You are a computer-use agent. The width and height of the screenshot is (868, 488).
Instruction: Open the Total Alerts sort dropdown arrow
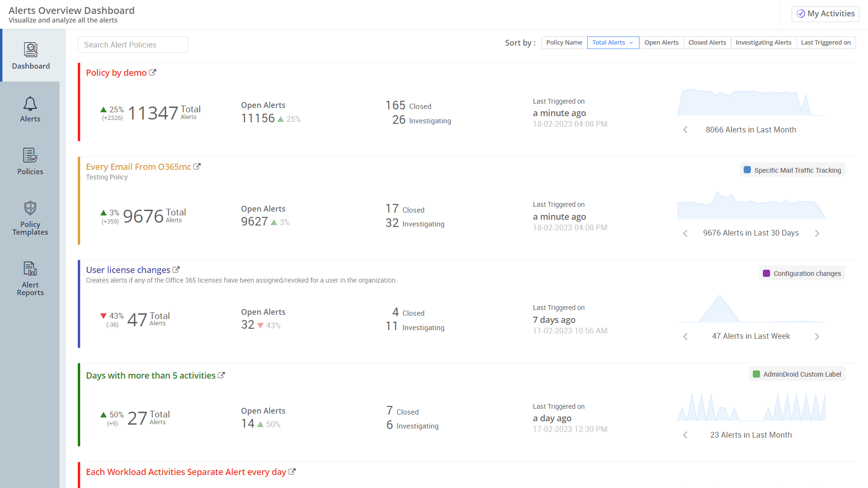pyautogui.click(x=631, y=43)
